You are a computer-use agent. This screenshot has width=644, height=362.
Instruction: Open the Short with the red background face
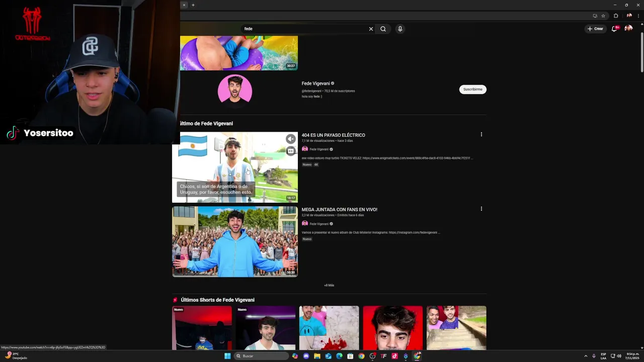(x=392, y=328)
